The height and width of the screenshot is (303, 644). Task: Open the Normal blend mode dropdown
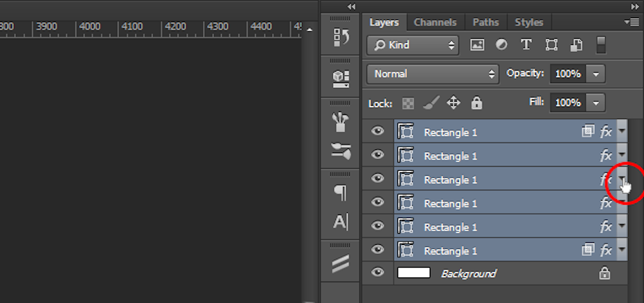[x=433, y=74]
